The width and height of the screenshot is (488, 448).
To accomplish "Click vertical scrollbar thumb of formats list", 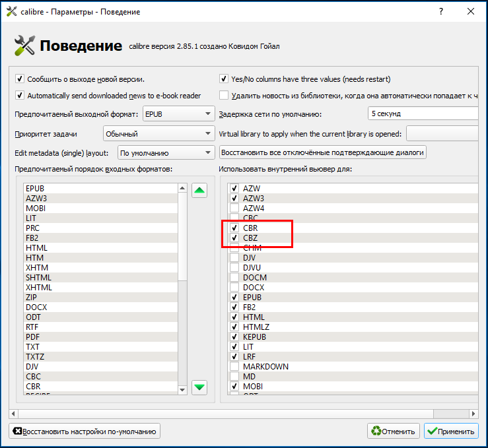I will (182, 236).
